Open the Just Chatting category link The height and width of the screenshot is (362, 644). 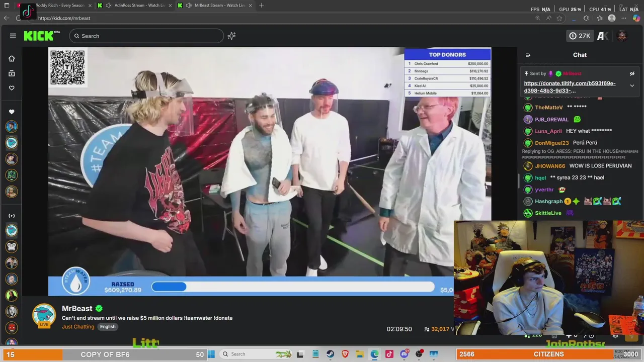78,327
